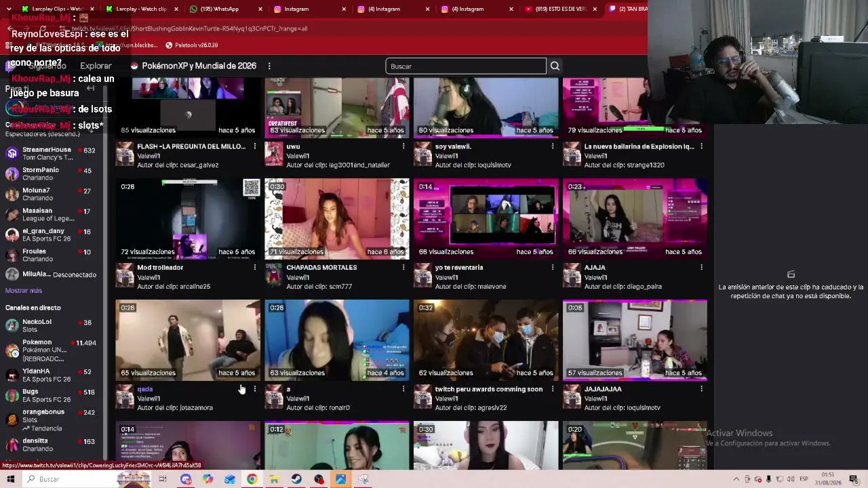The height and width of the screenshot is (488, 868).
Task: Open StormPanic channel avatar in sidebar
Action: click(12, 174)
